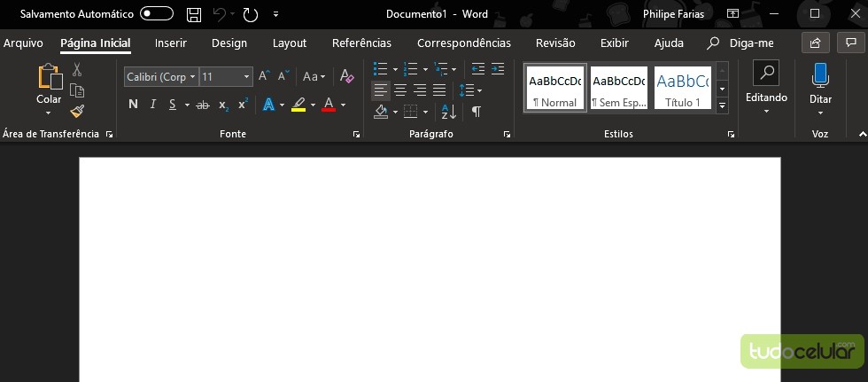Apply the Título 1 style
The height and width of the screenshot is (382, 868).
(682, 88)
